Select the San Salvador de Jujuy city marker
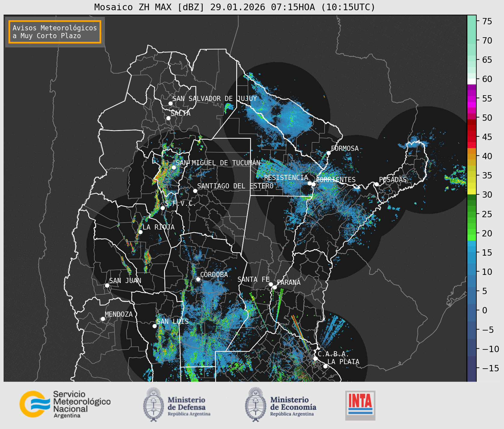Image resolution: width=504 pixels, height=429 pixels. tap(170, 103)
